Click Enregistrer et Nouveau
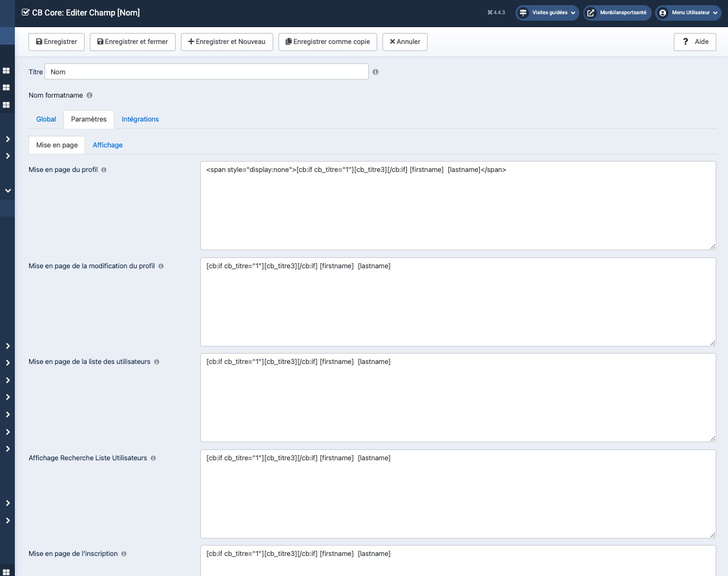 [227, 42]
